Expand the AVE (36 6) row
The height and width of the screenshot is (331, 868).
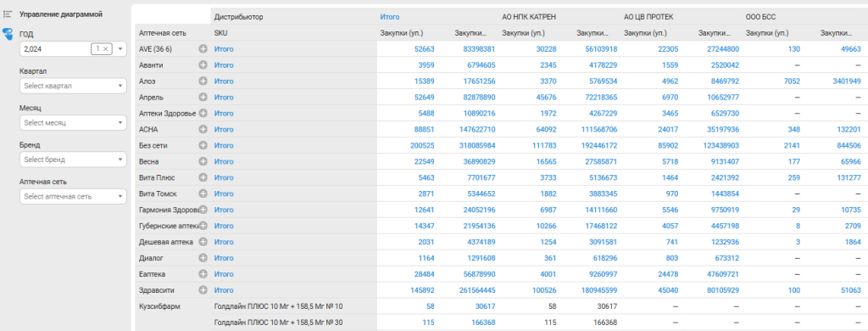203,48
